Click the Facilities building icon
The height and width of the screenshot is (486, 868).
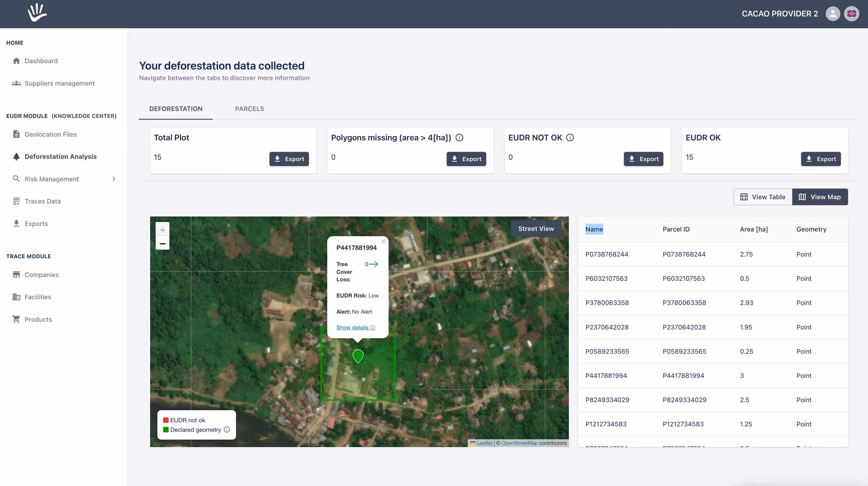pos(16,297)
